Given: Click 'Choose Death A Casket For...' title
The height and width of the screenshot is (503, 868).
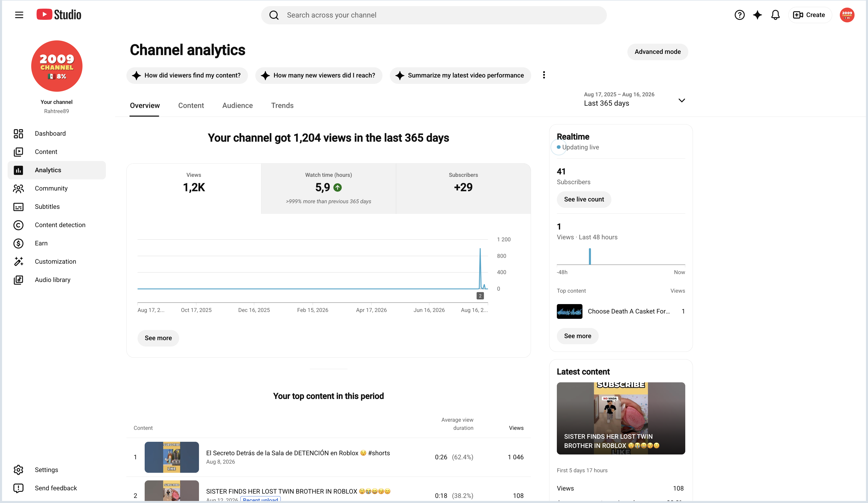Looking at the screenshot, I should (629, 311).
